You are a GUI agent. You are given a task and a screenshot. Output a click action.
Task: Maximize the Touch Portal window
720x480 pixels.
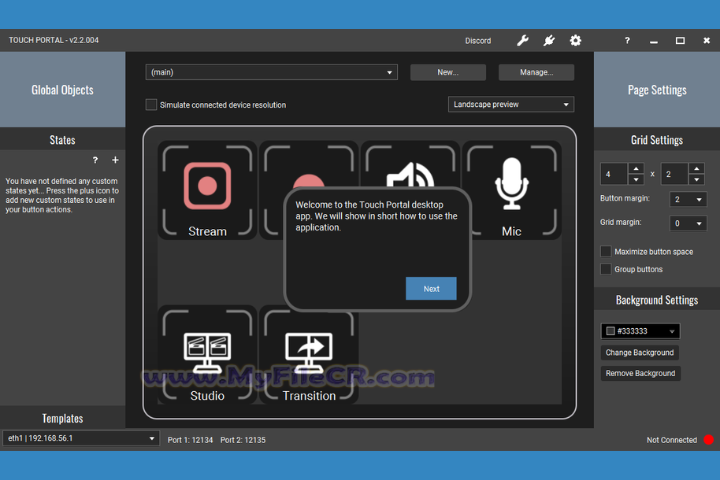(x=680, y=40)
